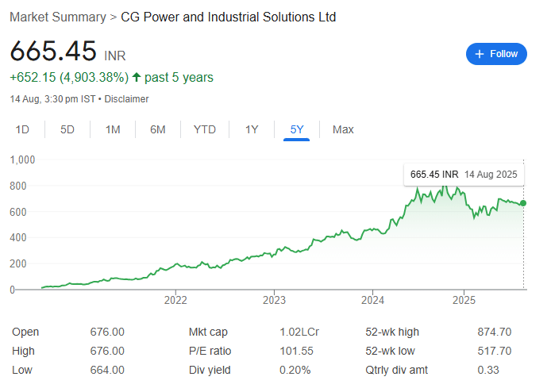Click the blue Follow button
This screenshot has height=392, width=551.
pos(496,54)
